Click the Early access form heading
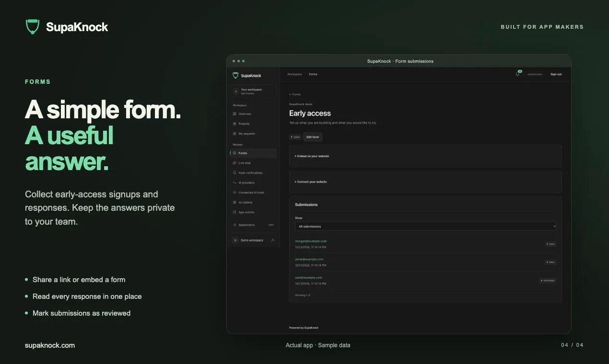 click(310, 114)
